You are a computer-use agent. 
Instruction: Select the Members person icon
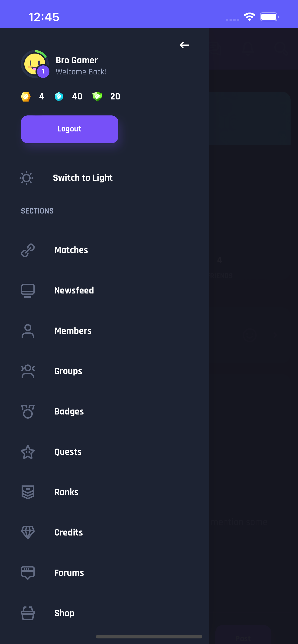pos(28,331)
